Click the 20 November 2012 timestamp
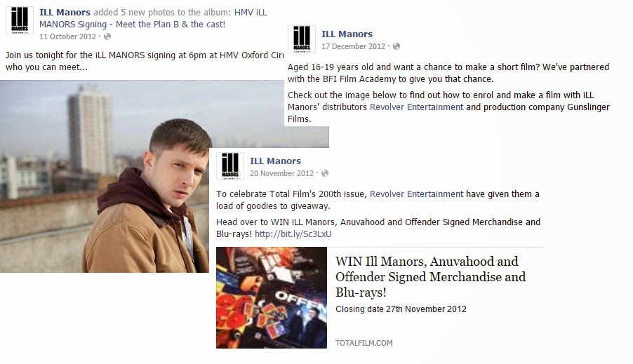 [x=282, y=173]
